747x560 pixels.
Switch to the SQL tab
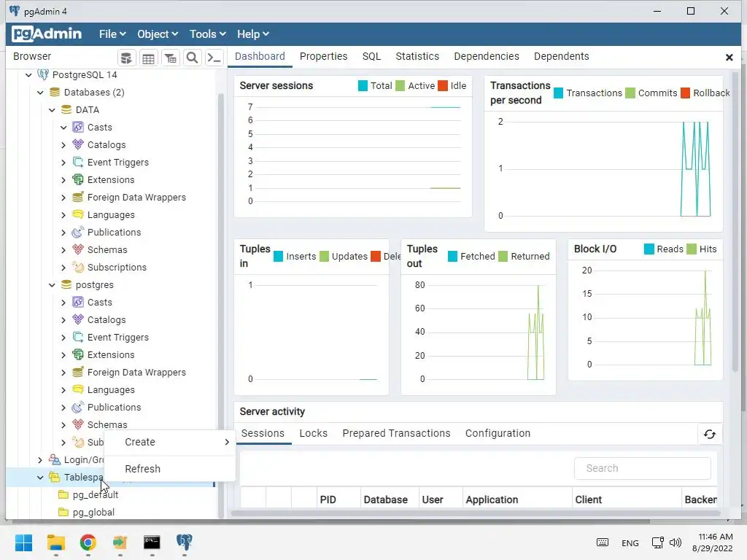pos(371,56)
